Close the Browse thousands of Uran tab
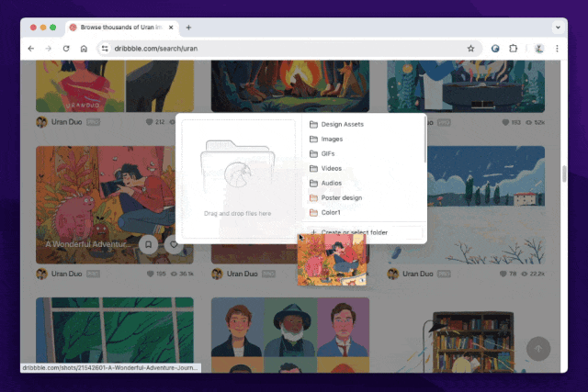Image resolution: width=588 pixels, height=392 pixels. 171,28
